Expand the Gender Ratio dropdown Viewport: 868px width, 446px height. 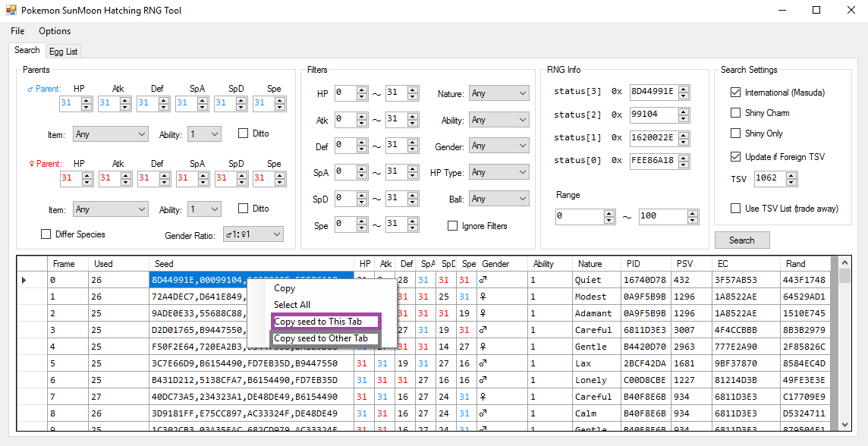(x=253, y=235)
